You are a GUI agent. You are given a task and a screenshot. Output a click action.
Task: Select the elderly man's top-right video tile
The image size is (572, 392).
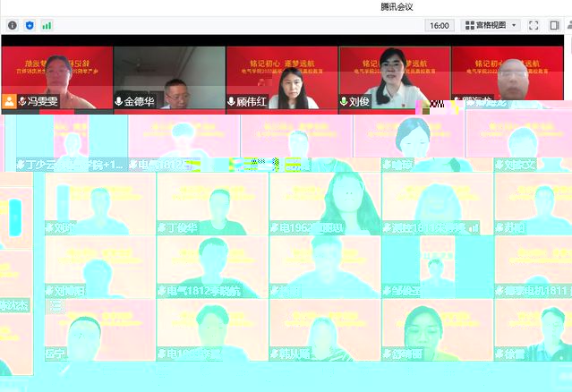[508, 73]
